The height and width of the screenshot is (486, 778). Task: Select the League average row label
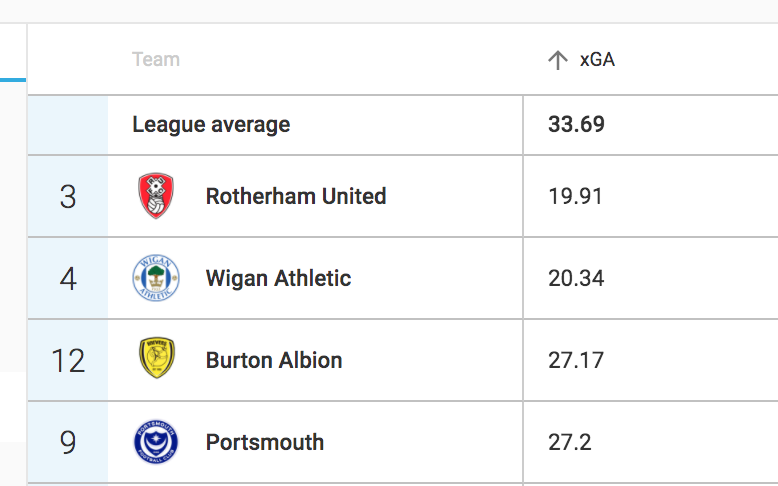pyautogui.click(x=211, y=125)
